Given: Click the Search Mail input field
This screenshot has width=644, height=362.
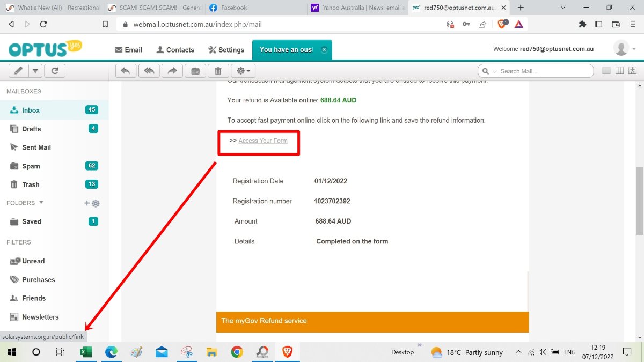Looking at the screenshot, I should [x=545, y=71].
